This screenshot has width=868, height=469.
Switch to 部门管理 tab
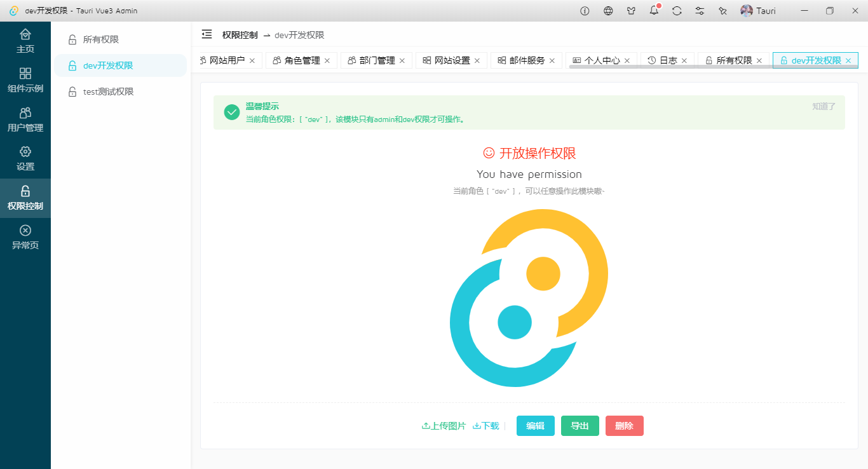(x=377, y=60)
